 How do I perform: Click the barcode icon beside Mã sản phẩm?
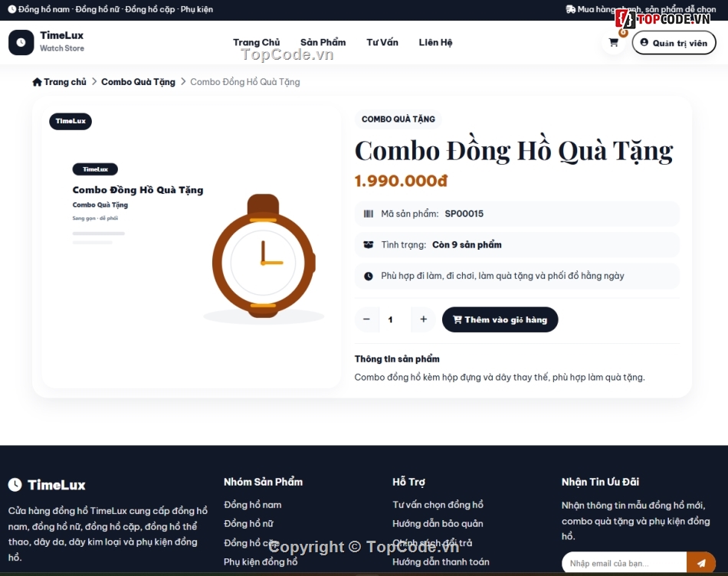pyautogui.click(x=368, y=214)
